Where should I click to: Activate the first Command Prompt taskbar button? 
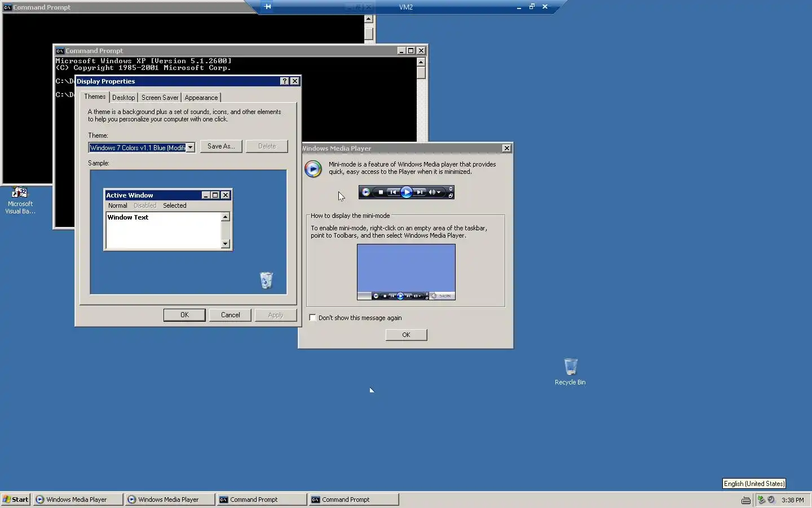(262, 500)
